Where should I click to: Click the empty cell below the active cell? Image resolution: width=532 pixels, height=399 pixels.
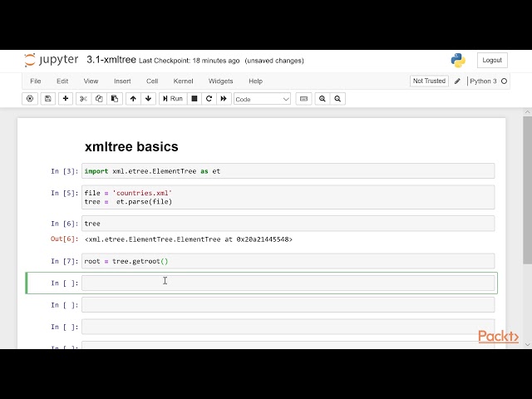click(288, 305)
